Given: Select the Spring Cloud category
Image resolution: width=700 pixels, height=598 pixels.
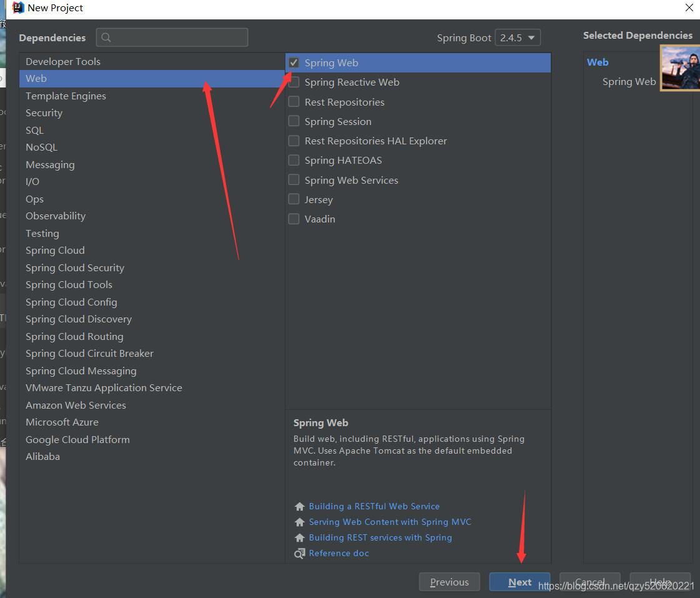Looking at the screenshot, I should pos(152,251).
